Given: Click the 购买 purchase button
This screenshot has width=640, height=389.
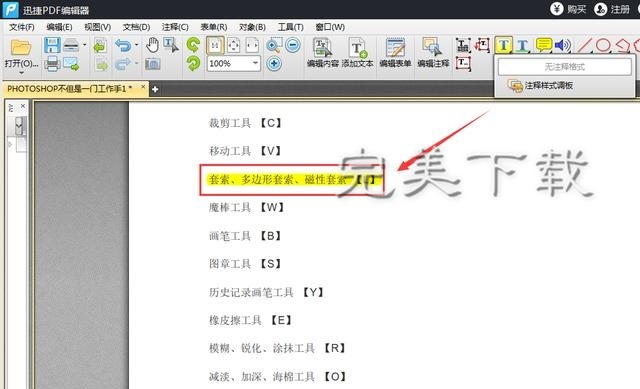Looking at the screenshot, I should pyautogui.click(x=569, y=9).
